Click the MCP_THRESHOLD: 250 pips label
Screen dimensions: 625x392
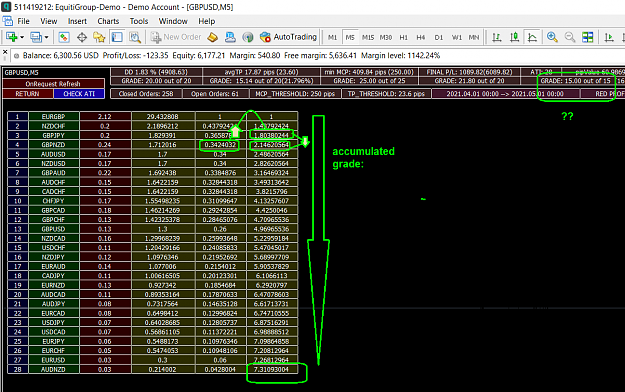coord(295,94)
